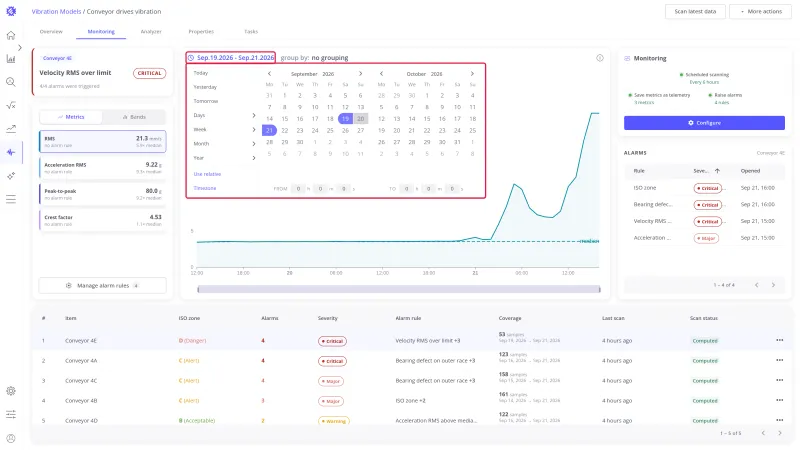
Task: Go to next page of items table
Action: coord(780,433)
